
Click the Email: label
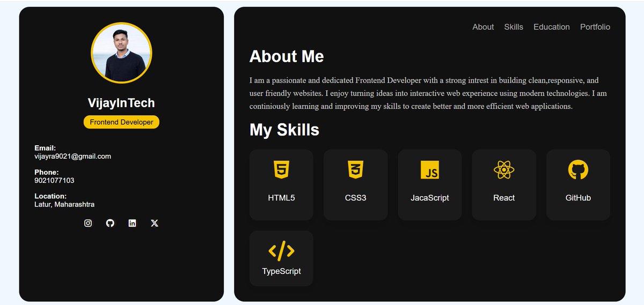pyautogui.click(x=45, y=148)
